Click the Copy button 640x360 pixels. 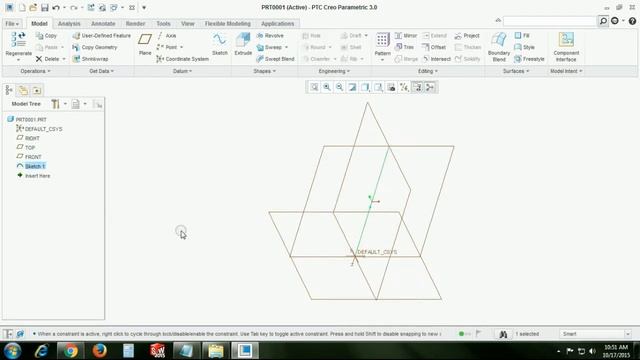46,36
